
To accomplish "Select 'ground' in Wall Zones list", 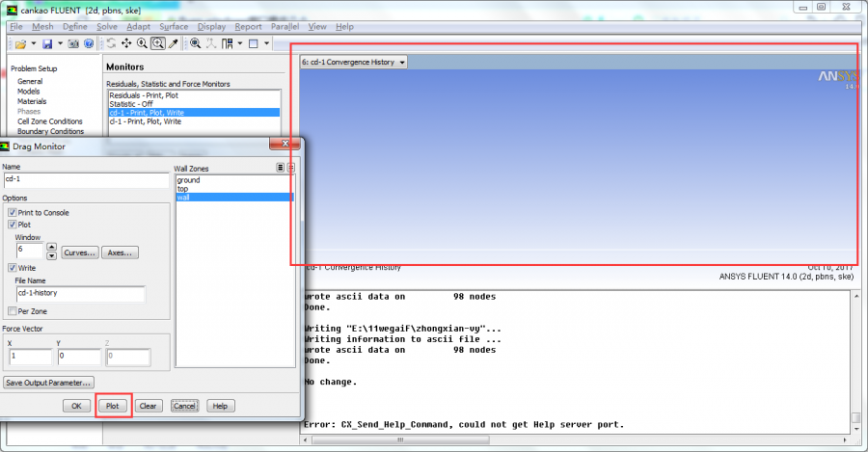I will pyautogui.click(x=234, y=180).
